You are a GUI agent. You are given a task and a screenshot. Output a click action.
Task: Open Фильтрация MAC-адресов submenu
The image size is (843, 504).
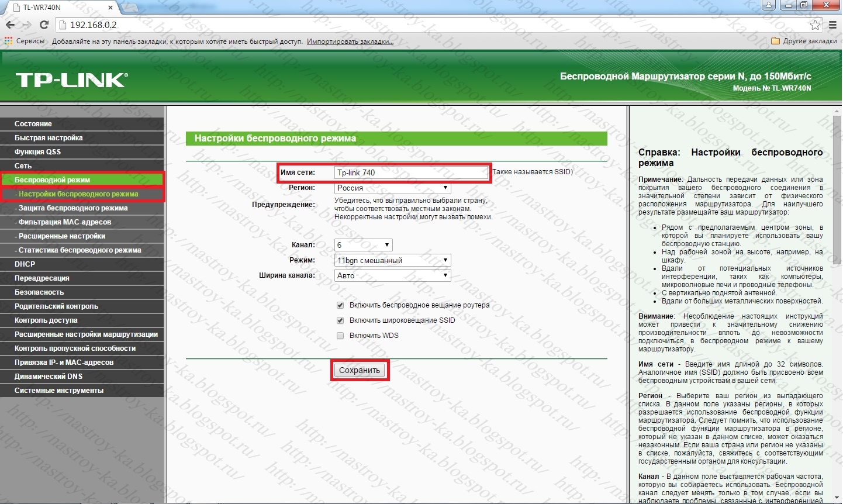(x=82, y=222)
